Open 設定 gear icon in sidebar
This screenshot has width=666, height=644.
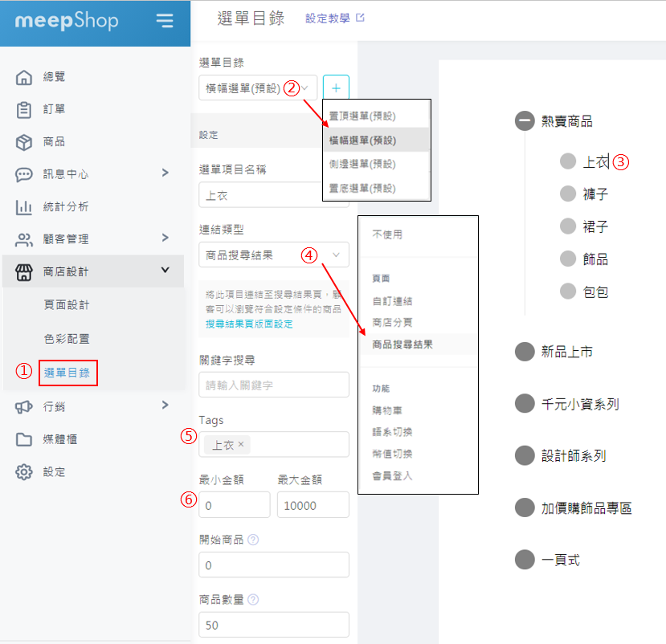24,471
